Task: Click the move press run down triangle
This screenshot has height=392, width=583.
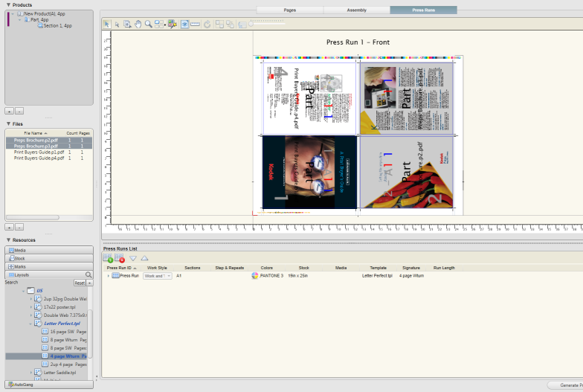Action: (132, 258)
